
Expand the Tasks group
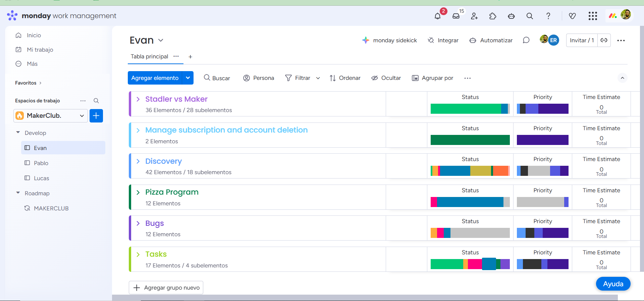pos(138,254)
